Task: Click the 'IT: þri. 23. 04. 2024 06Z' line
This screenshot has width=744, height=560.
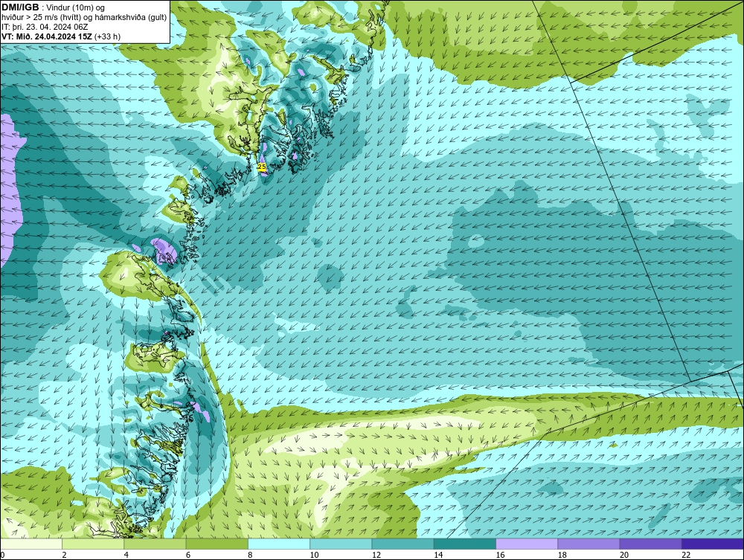Action: coord(45,27)
